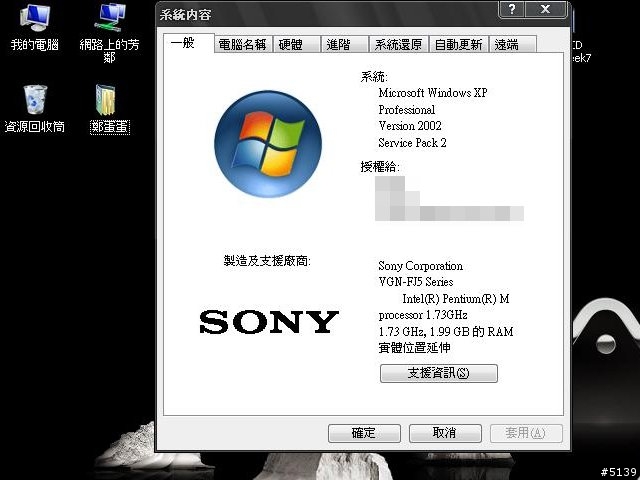Go to the 自動更新 tab

458,44
